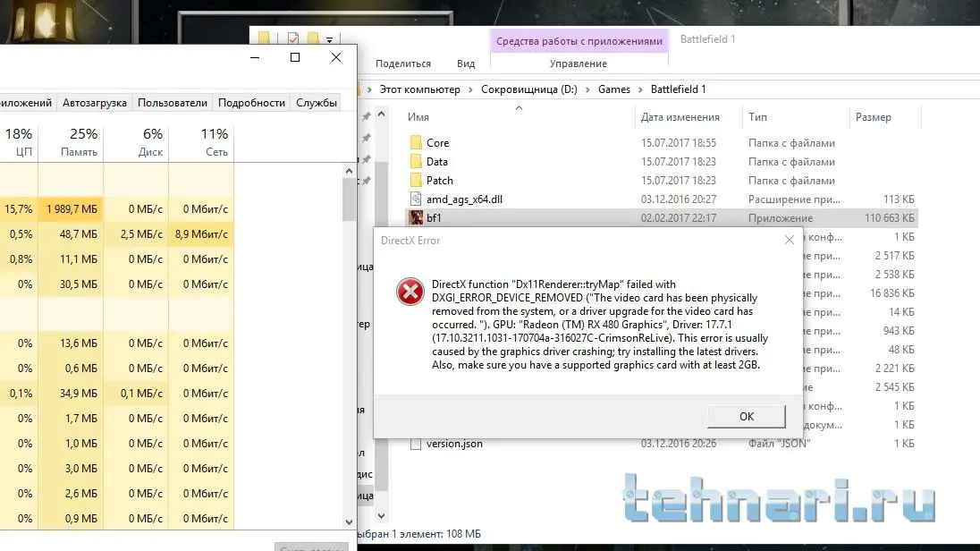Click the amd_ags_x64.dll file name

(x=464, y=199)
